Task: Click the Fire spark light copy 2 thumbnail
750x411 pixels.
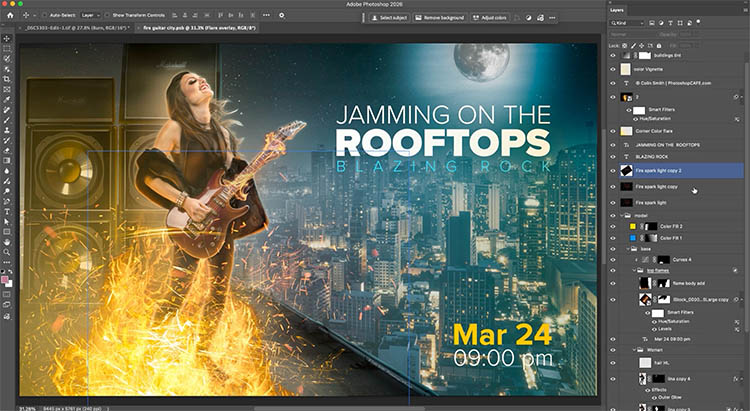Action: click(x=626, y=171)
